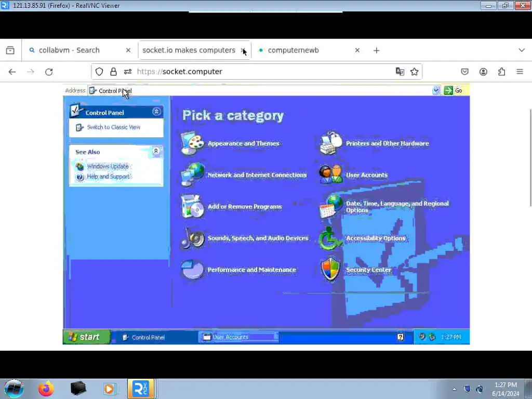Collapse the See Also sidebar section
Screen dimensions: 532x399
point(156,151)
